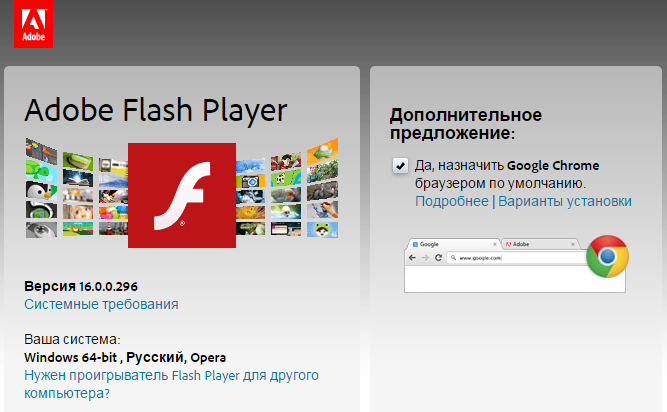Close the Adobe tab in illustration
This screenshot has width=667, height=412.
[573, 244]
